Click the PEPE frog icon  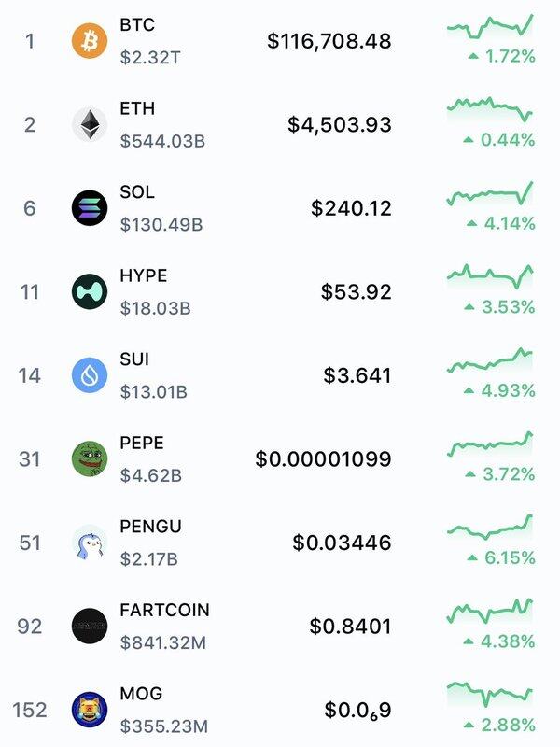(x=90, y=458)
